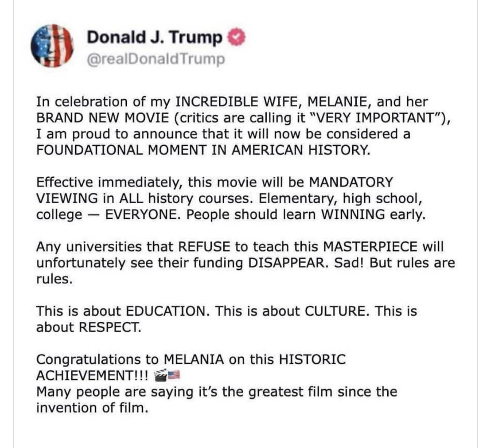
Task: Click the clapperboard emoji after ACHIEVEMENT
Action: pyautogui.click(x=161, y=375)
